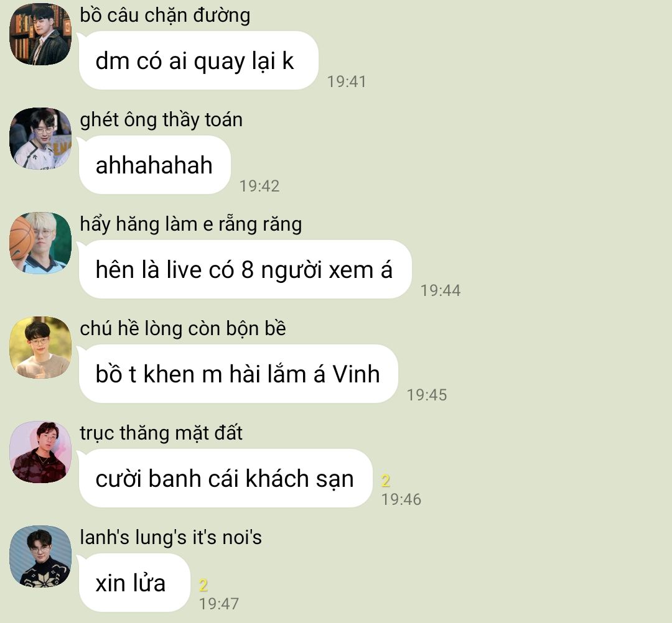Open avatar of lanh's lung's it's noi's
Screen dimensions: 672x623
[40, 556]
